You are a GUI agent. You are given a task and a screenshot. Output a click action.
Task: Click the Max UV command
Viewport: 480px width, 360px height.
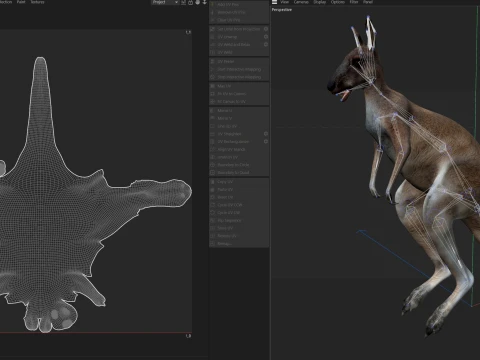[x=239, y=86]
